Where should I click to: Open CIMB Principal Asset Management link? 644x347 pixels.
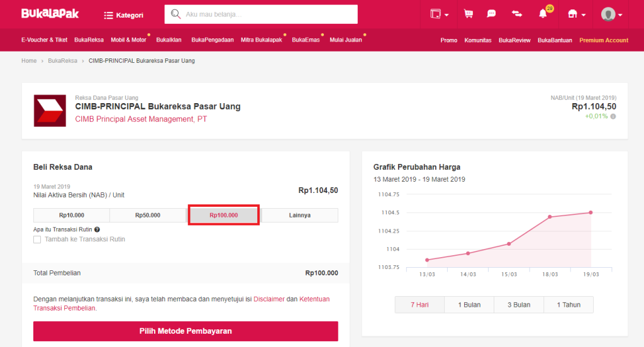click(x=141, y=119)
